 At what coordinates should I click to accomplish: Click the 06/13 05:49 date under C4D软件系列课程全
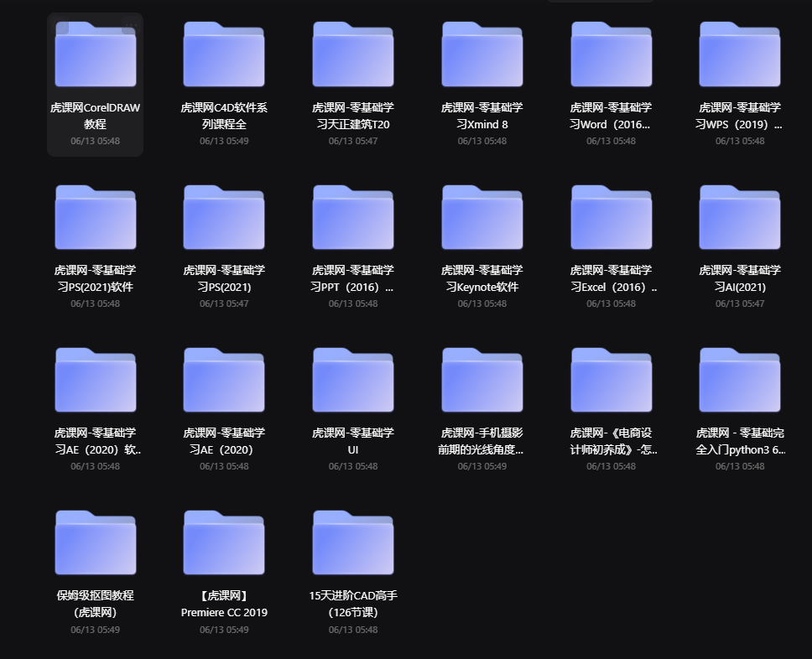click(x=224, y=141)
